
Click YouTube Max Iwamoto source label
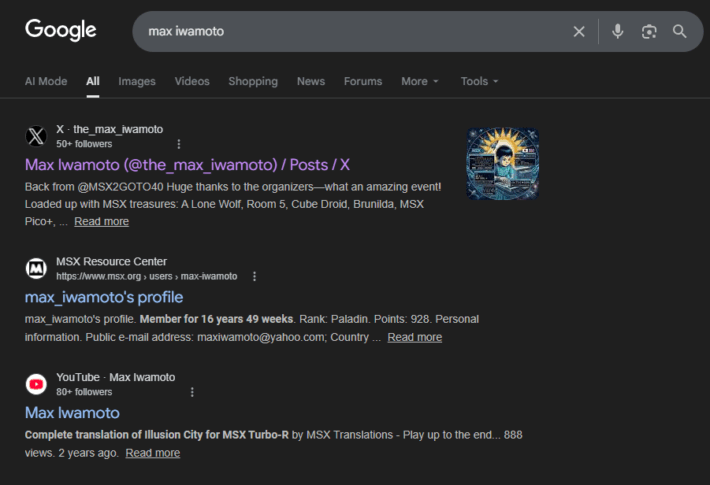[115, 377]
